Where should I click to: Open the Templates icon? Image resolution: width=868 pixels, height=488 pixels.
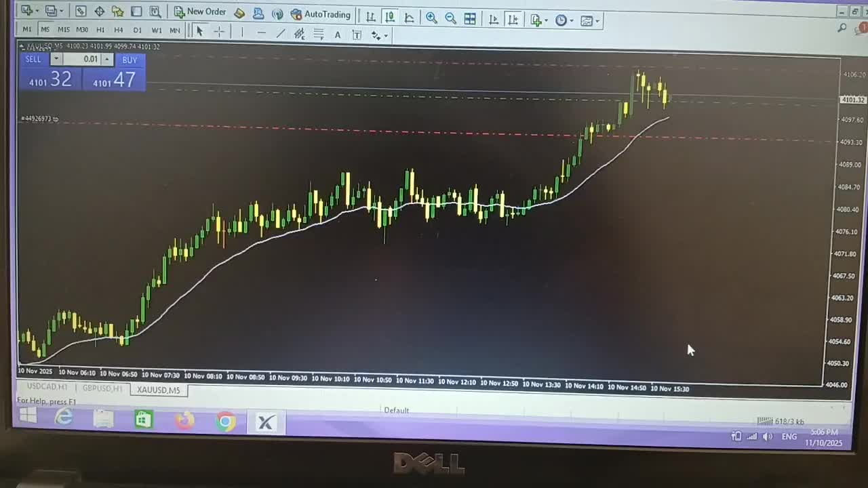coord(587,21)
